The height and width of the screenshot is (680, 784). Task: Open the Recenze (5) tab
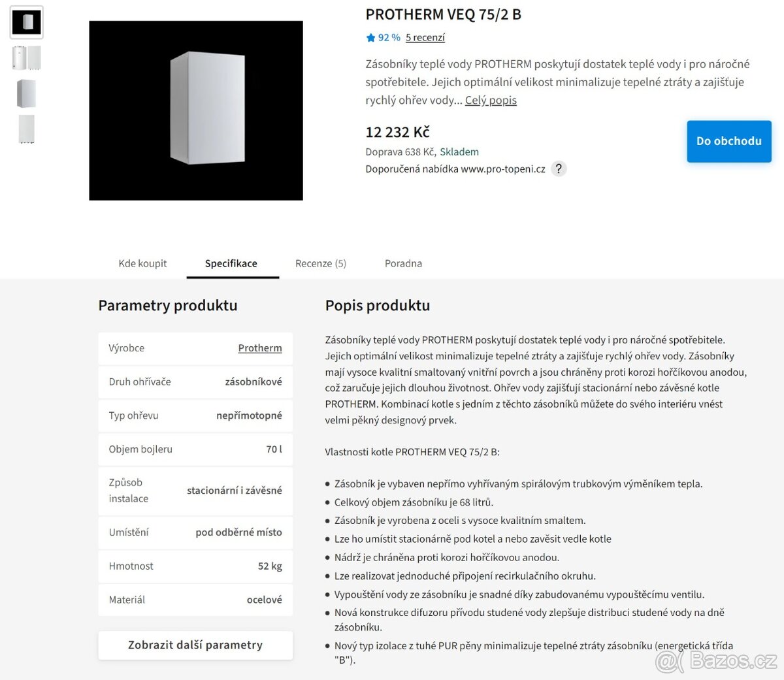tap(321, 263)
